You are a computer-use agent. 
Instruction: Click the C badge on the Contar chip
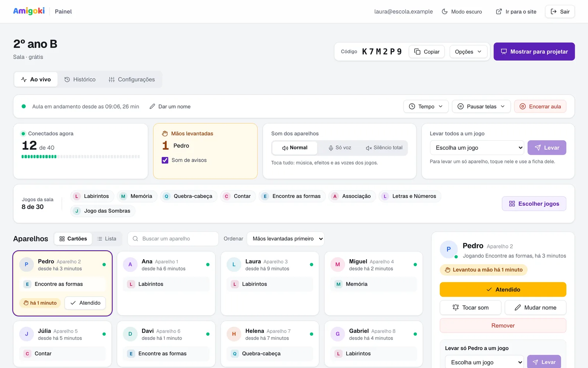[226, 196]
